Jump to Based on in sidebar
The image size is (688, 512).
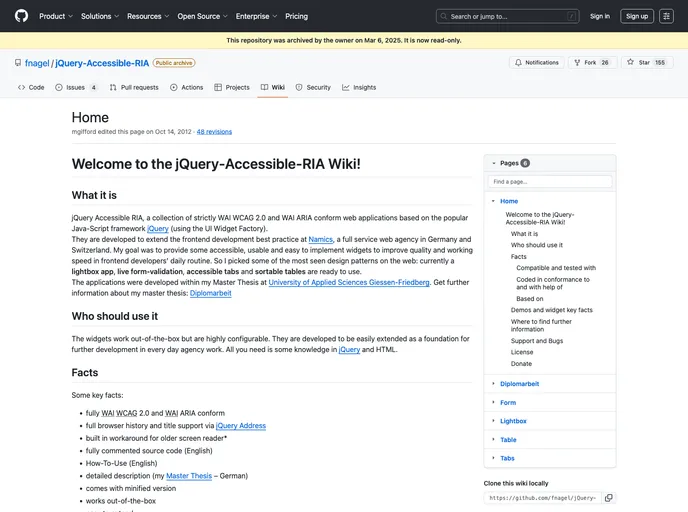point(530,299)
